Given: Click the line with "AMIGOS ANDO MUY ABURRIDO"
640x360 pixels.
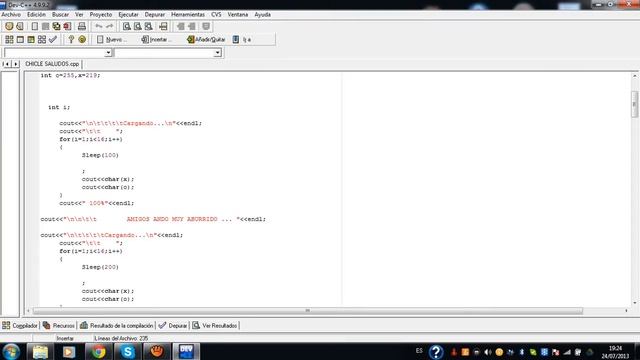Looking at the screenshot, I should click(x=153, y=219).
